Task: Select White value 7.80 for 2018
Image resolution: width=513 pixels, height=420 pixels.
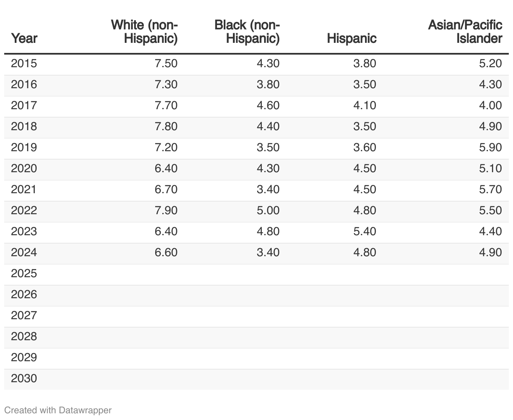Action: coord(166,126)
